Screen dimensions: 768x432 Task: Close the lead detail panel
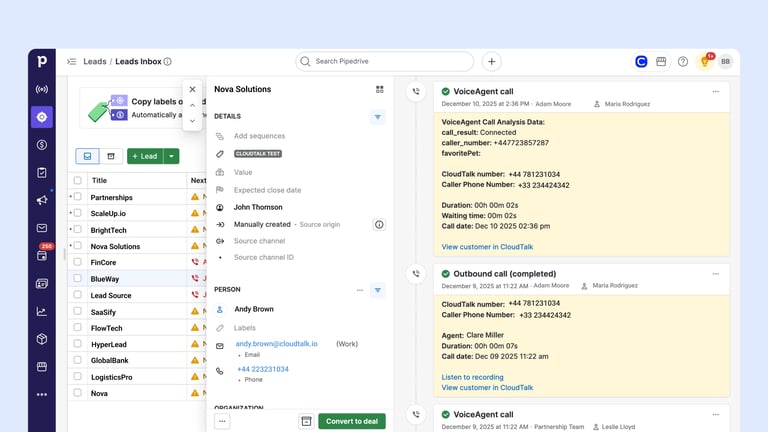[x=192, y=89]
